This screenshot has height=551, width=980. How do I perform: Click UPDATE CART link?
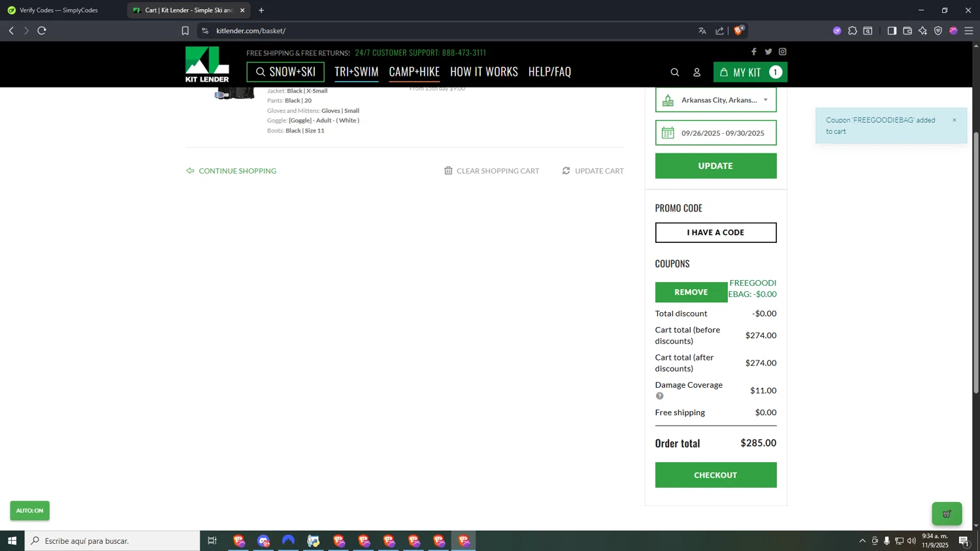[x=593, y=170]
